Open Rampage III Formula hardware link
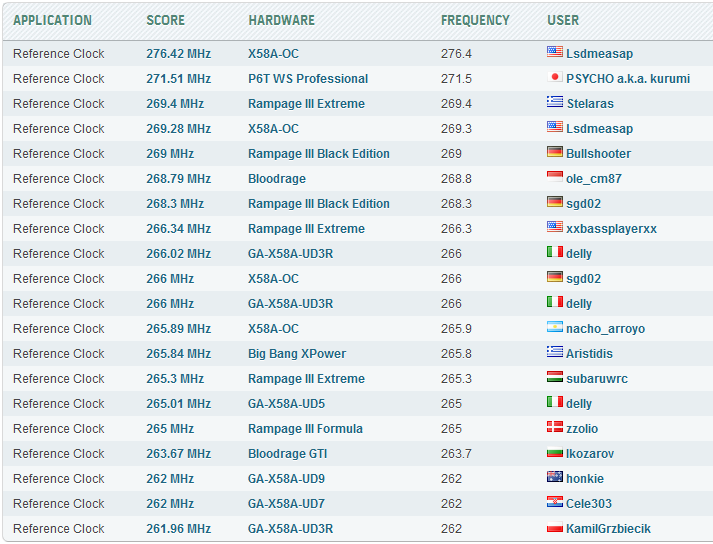Screen dimensions: 713x544 (306, 429)
